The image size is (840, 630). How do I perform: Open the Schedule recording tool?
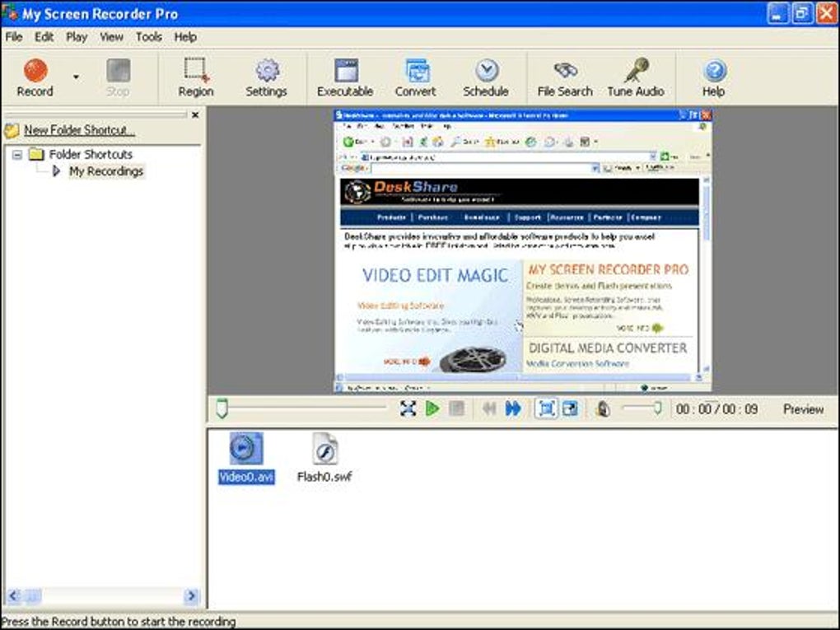point(486,77)
